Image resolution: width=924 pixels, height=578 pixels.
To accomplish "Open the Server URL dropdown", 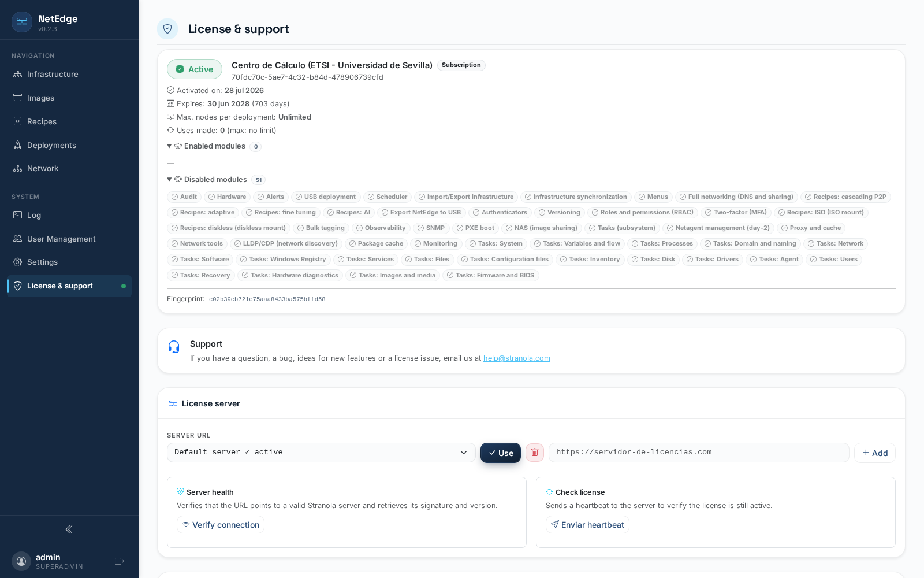I will tap(321, 453).
